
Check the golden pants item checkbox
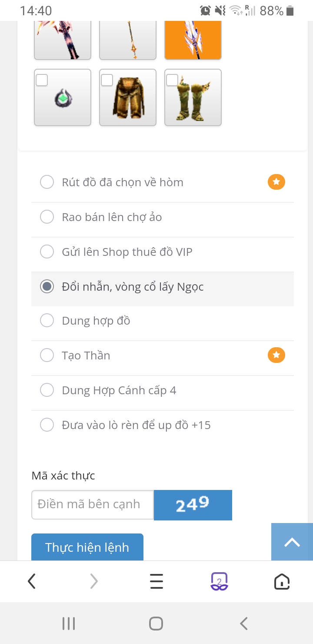[x=107, y=80]
